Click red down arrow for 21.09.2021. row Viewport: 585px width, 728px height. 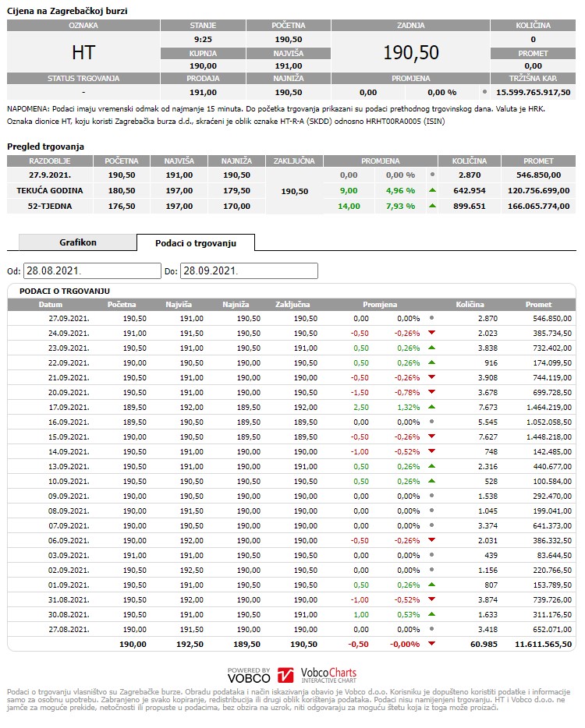pyautogui.click(x=431, y=377)
